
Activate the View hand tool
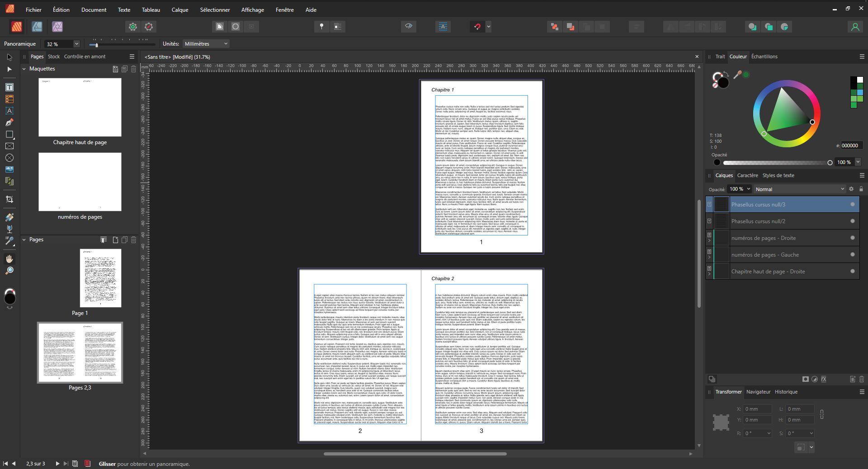pyautogui.click(x=9, y=259)
